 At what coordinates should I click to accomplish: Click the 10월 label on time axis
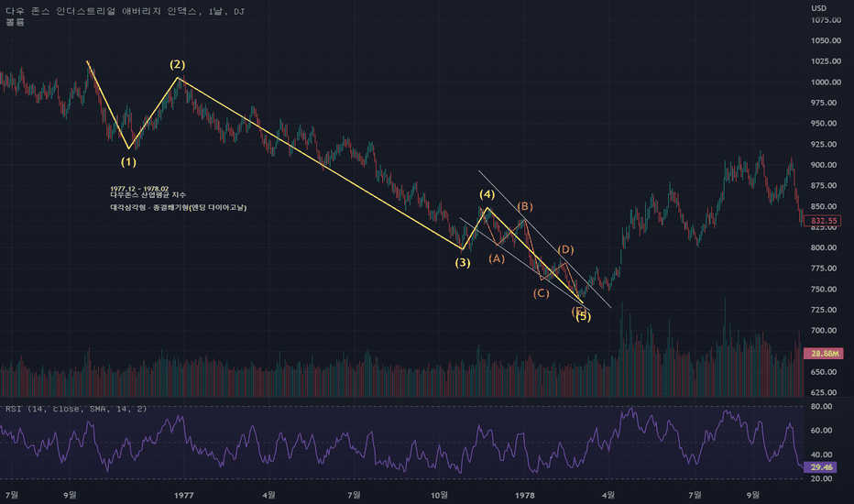pos(439,495)
